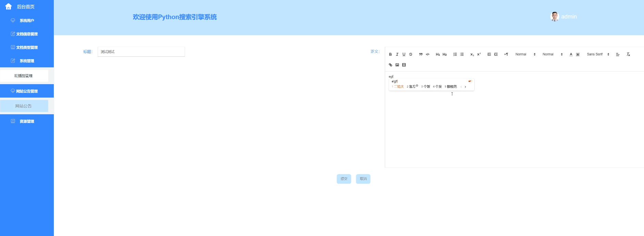Go to 后台首页 dashboard home

(26, 7)
